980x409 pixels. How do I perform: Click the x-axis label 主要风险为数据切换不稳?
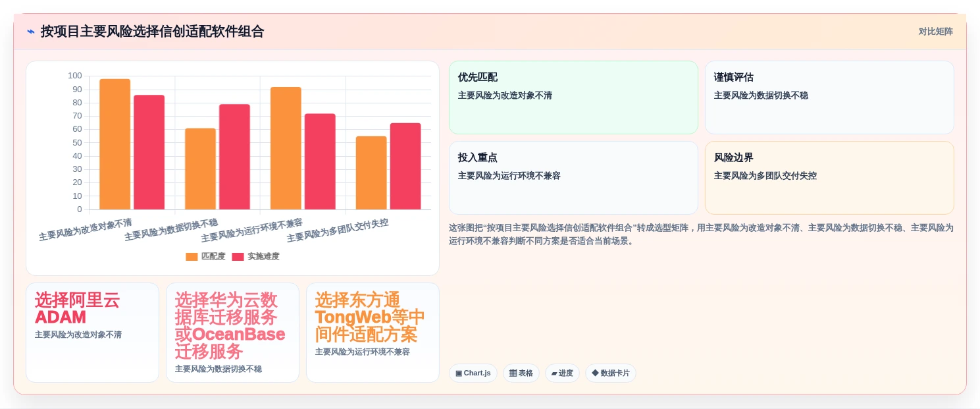[171, 230]
